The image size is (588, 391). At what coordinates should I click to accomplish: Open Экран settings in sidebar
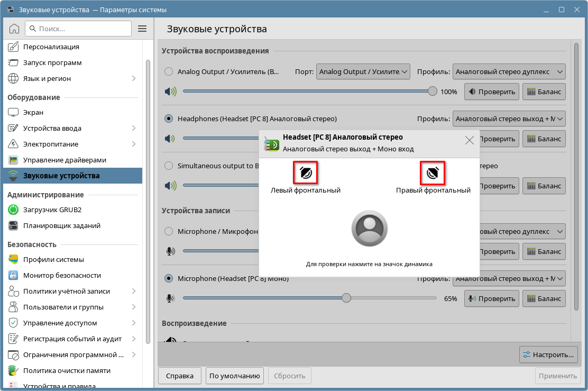(33, 112)
